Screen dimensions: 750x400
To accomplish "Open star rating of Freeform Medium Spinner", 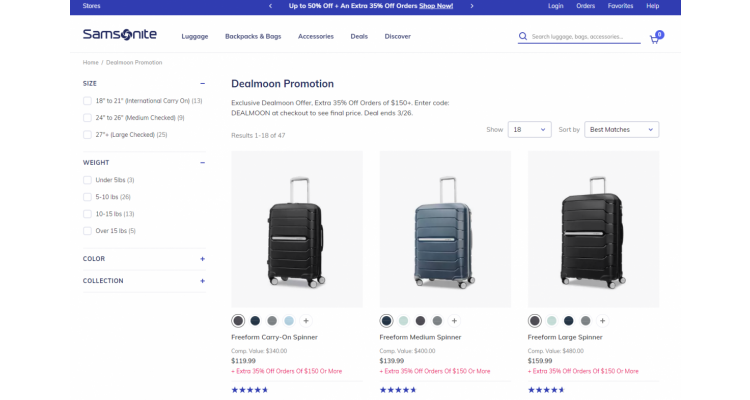I will [398, 390].
